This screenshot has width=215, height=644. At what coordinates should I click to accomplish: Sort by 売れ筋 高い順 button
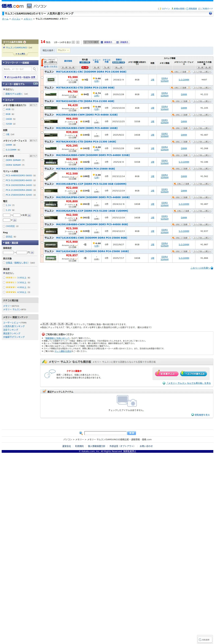pos(85,68)
